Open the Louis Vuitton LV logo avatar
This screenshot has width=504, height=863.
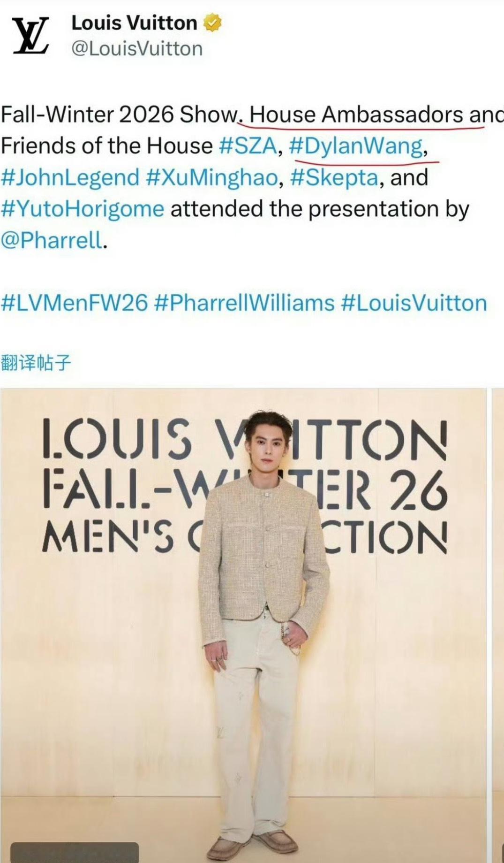pyautogui.click(x=30, y=36)
